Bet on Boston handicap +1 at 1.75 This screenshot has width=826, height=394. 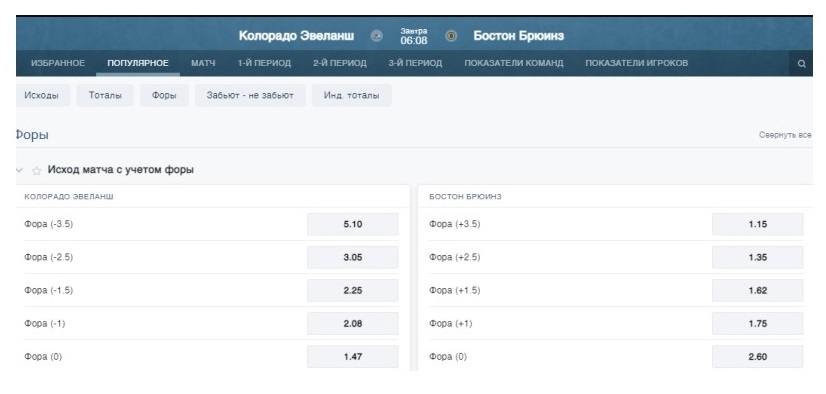[x=758, y=324]
